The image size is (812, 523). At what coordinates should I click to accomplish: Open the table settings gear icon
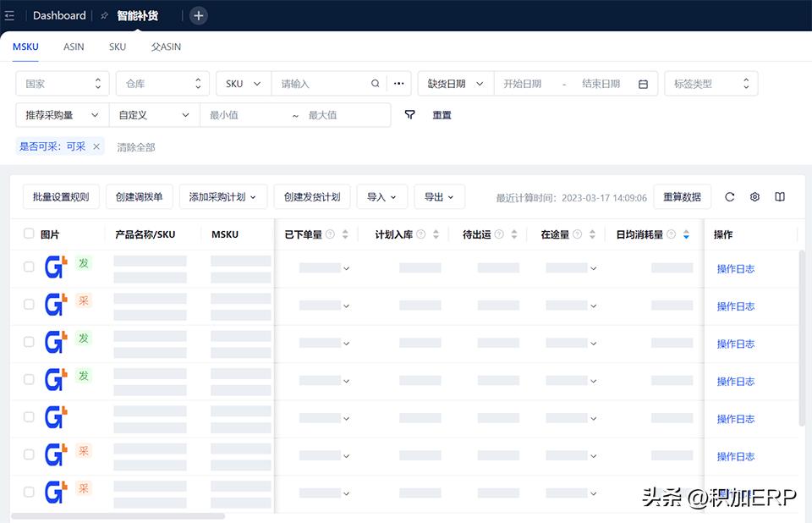754,196
